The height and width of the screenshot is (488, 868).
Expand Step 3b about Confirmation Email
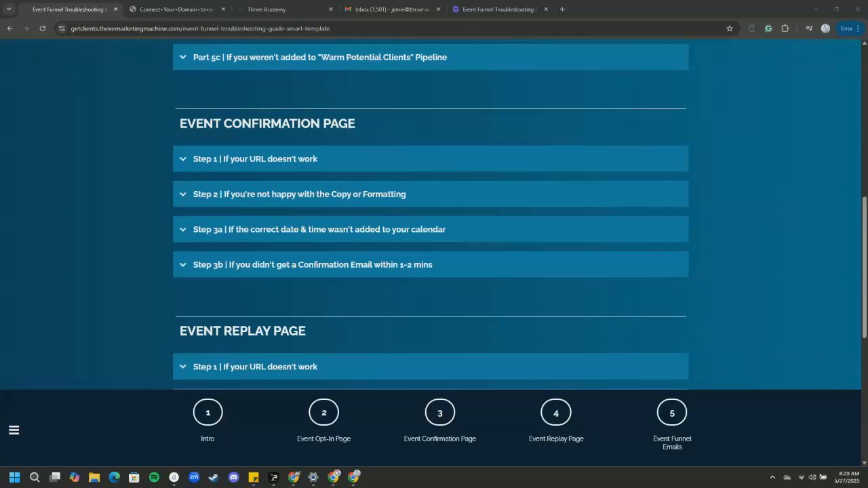tap(431, 264)
